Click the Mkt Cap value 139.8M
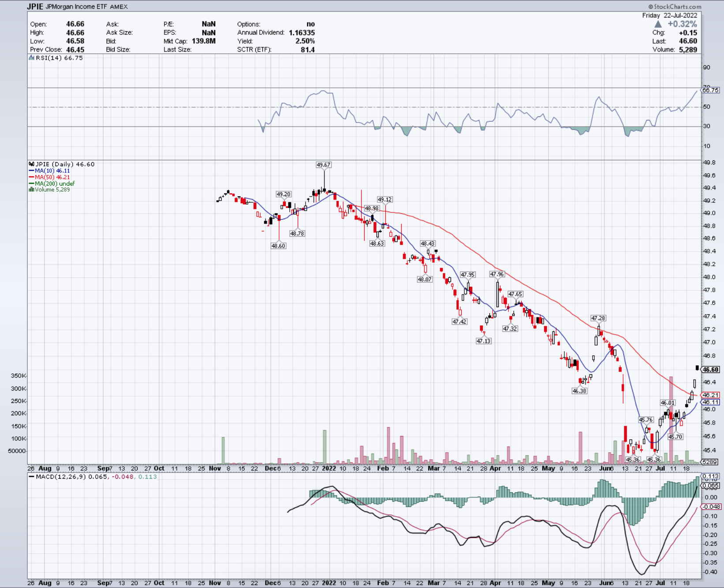The width and height of the screenshot is (724, 588). pyautogui.click(x=204, y=41)
